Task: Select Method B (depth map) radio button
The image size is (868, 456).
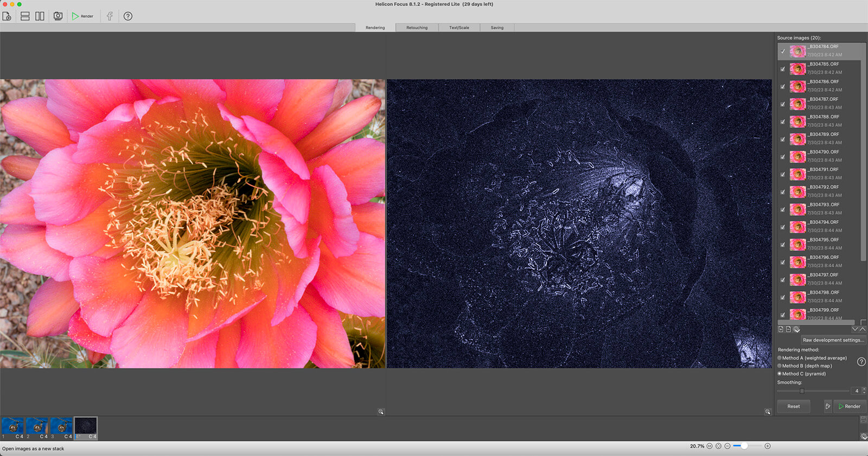Action: coord(780,366)
